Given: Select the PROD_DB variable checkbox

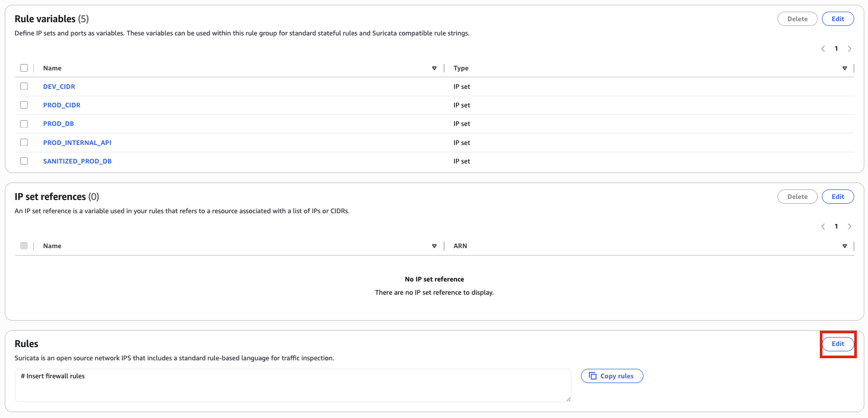Looking at the screenshot, I should 24,124.
